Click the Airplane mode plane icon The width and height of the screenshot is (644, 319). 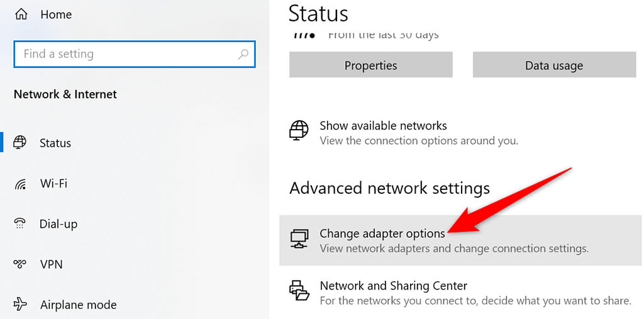[21, 305]
